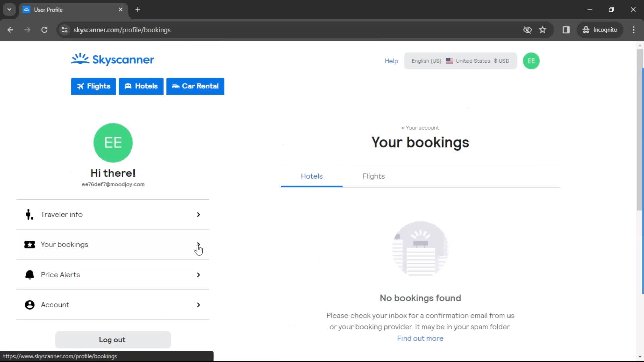Click the Log out button
Image resolution: width=644 pixels, height=362 pixels.
click(x=112, y=340)
